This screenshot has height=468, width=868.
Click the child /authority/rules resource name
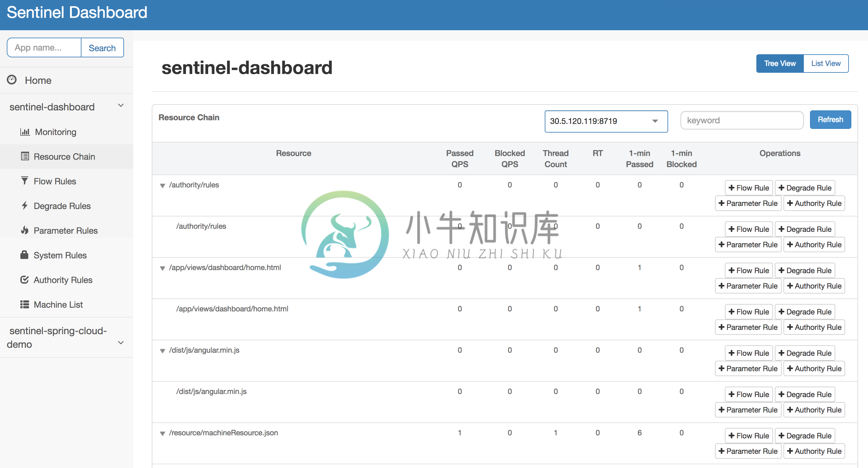(201, 226)
